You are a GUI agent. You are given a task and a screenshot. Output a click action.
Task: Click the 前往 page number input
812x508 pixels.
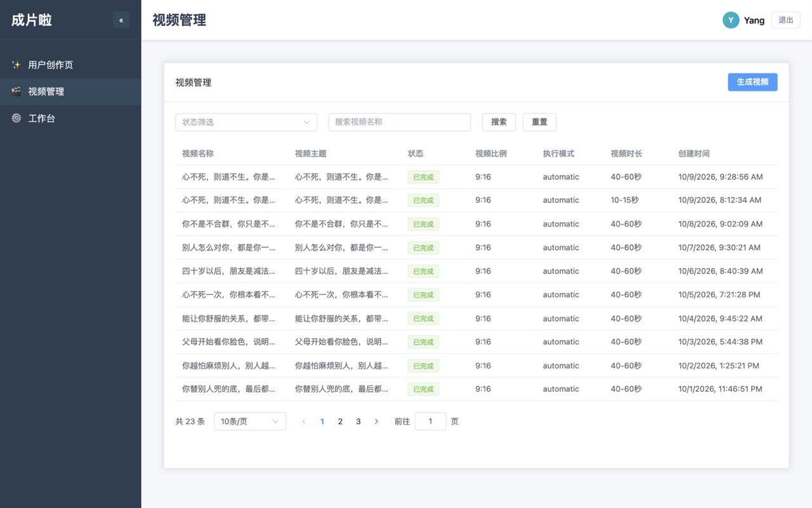[430, 422]
